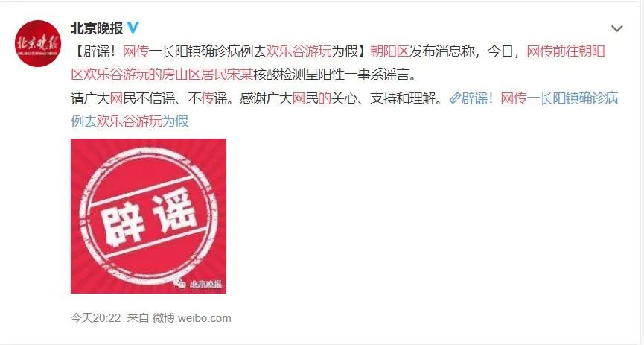The image size is (644, 345).
Task: Click the 欢乐谷游玩 highlighted keyword in the headline
Action: click(299, 51)
